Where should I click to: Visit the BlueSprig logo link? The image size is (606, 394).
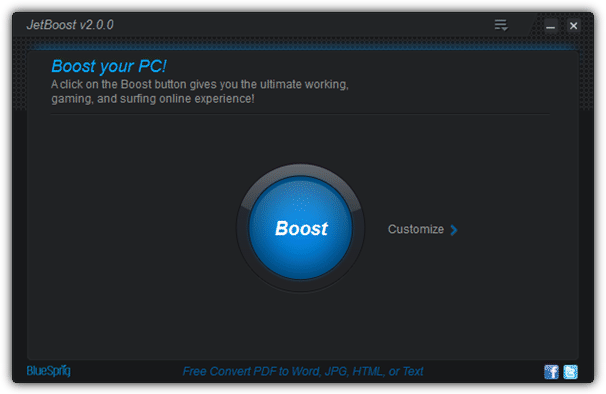coord(49,371)
